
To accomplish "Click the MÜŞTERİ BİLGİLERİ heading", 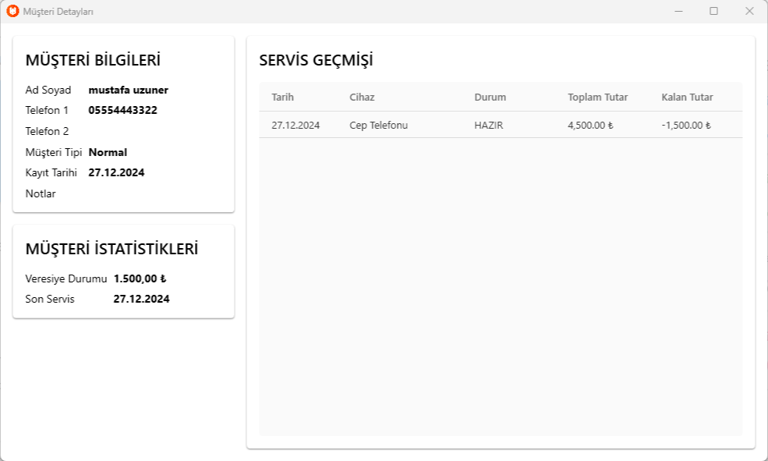I will coord(93,60).
